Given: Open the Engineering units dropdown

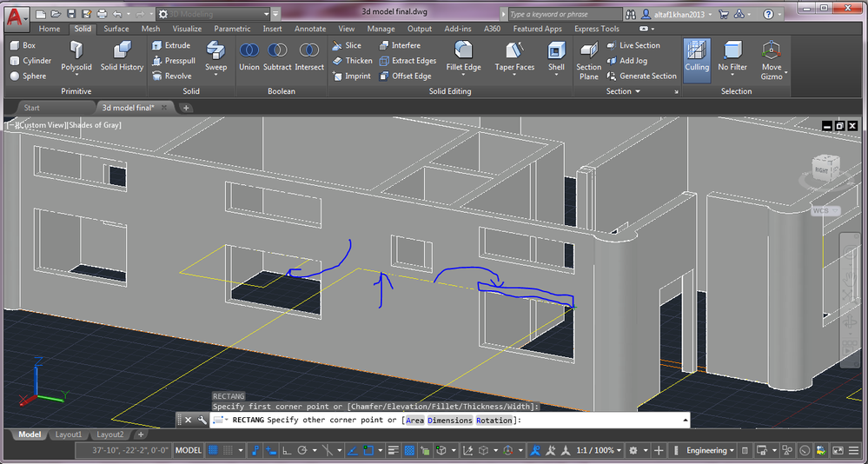Looking at the screenshot, I should tap(710, 450).
